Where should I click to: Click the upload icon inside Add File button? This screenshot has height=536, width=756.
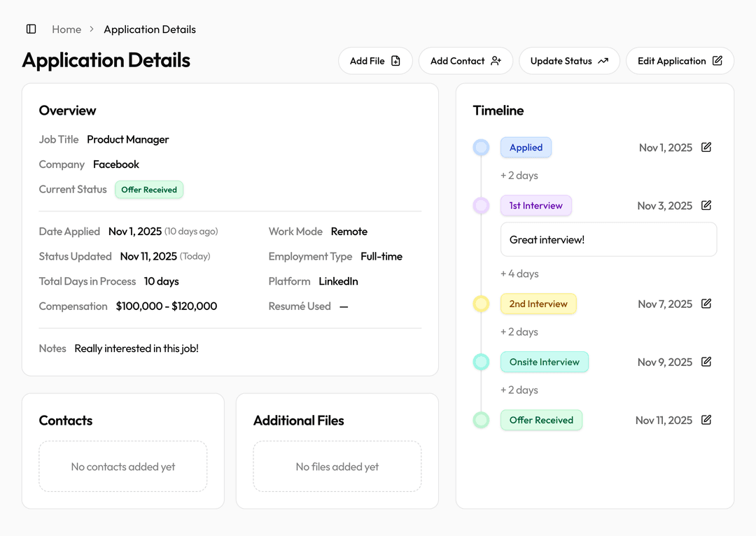point(396,61)
